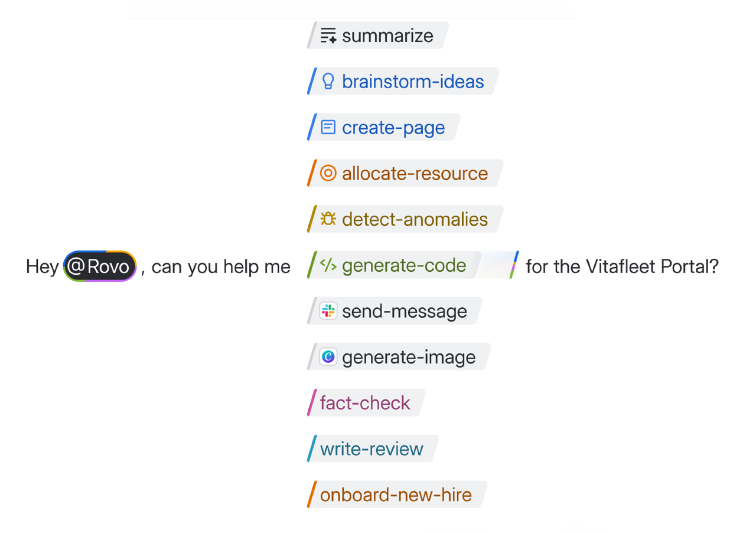756x533 pixels.
Task: Click the @Rovo mention chip
Action: tap(100, 266)
